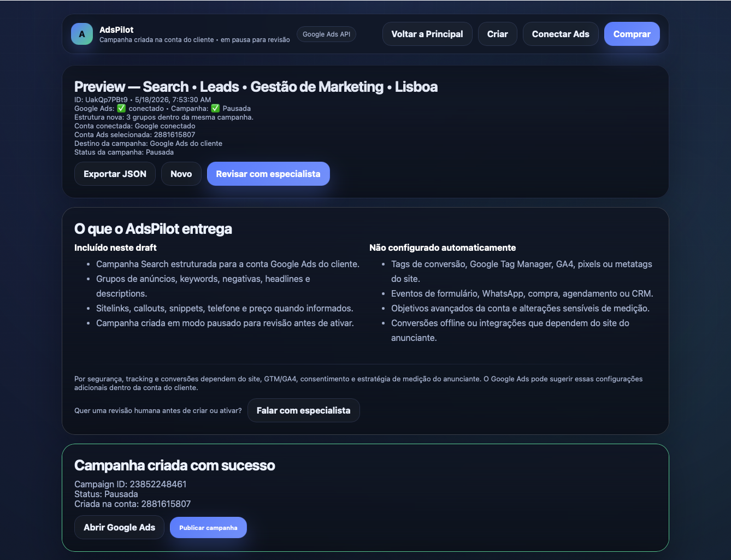731x560 pixels.
Task: Click the ID UakQp7PBt9 line
Action: click(x=143, y=99)
